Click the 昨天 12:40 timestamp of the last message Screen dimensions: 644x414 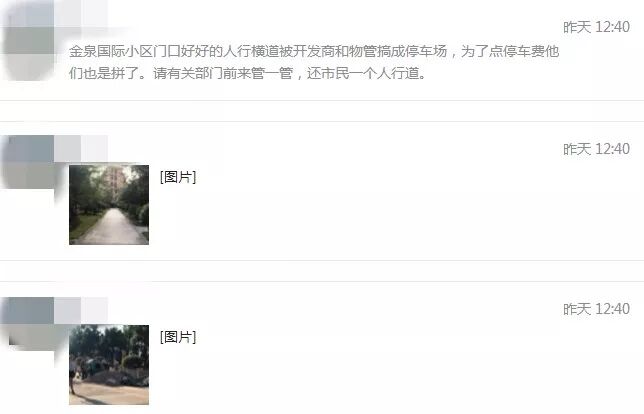click(596, 309)
